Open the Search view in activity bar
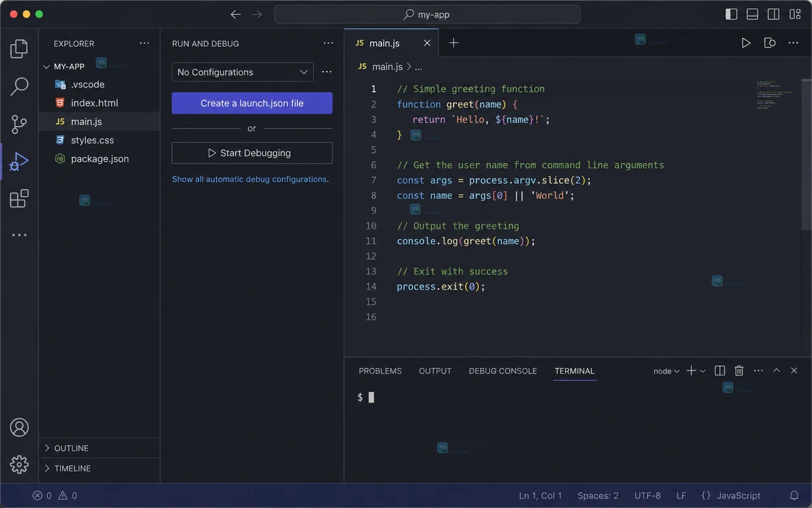The width and height of the screenshot is (812, 508). 19,86
